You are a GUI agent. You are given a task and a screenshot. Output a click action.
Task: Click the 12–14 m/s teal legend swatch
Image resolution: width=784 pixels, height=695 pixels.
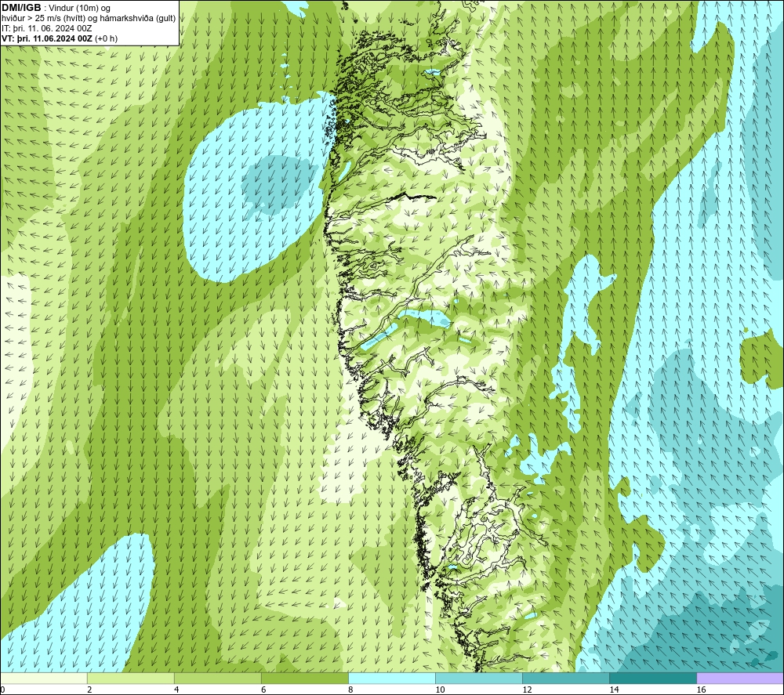pos(565,678)
